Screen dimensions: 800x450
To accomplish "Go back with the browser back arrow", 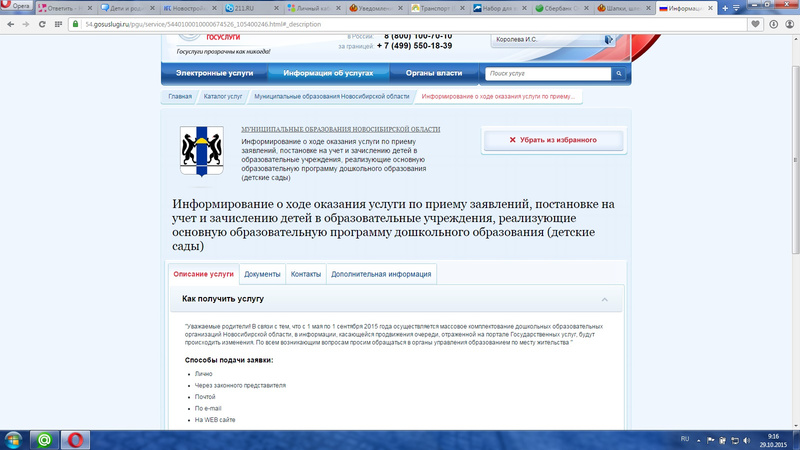I will [x=10, y=24].
